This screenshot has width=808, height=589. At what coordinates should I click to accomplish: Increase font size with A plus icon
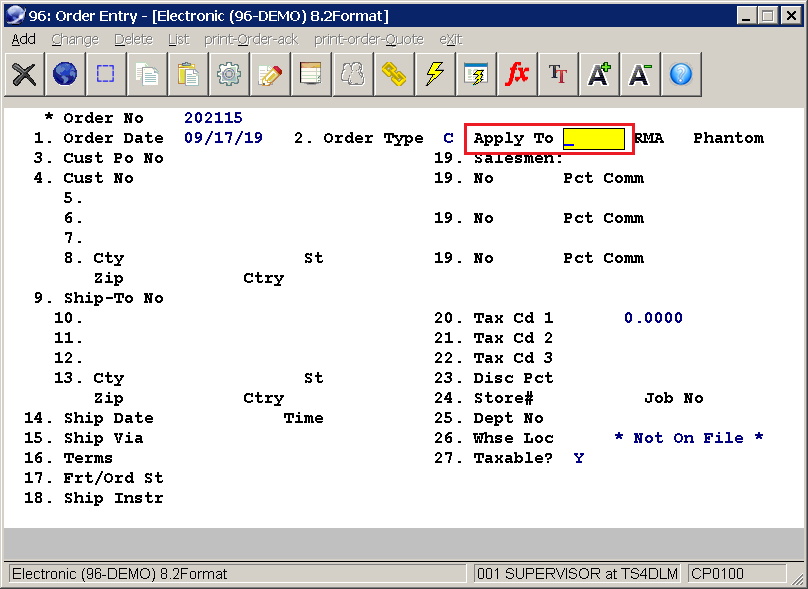click(599, 74)
